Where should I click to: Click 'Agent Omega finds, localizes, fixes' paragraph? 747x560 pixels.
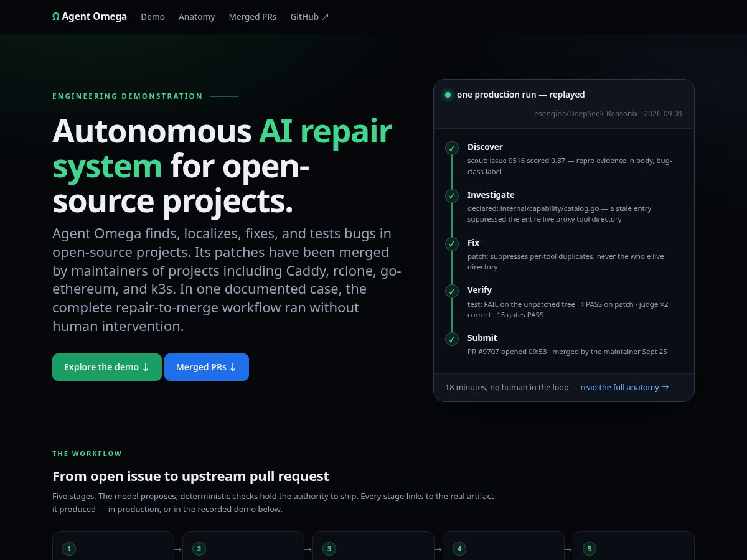click(x=227, y=280)
